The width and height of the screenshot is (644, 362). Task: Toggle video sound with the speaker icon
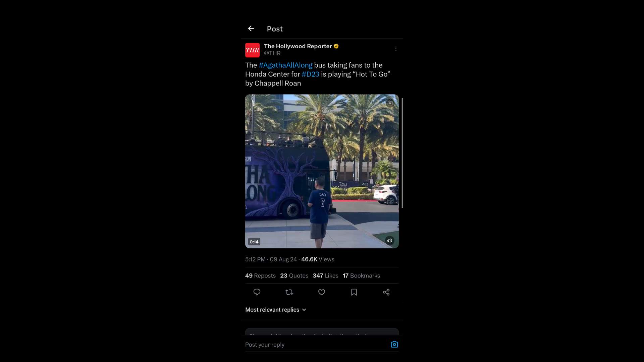click(389, 241)
